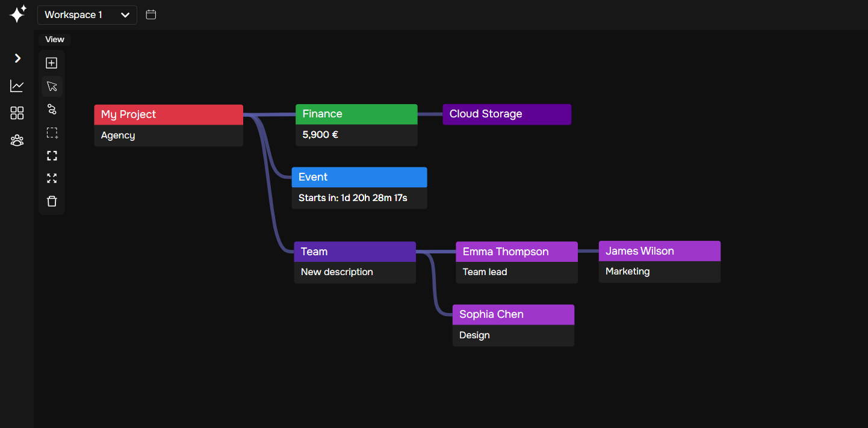Select the My Project node header
Image resolution: width=868 pixels, height=428 pixels.
click(169, 114)
